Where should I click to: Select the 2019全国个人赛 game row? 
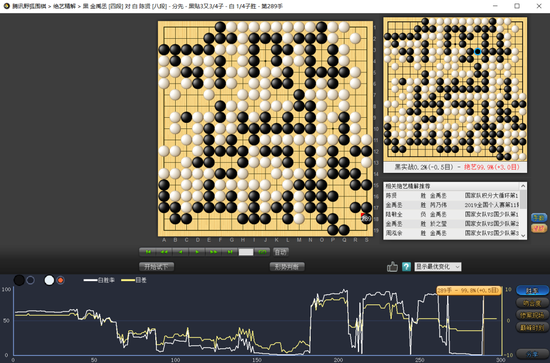point(452,205)
